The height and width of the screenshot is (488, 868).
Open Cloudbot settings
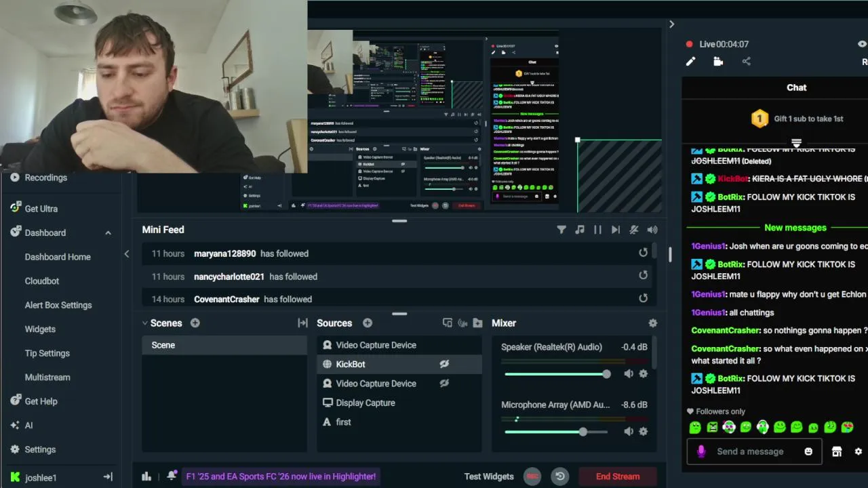[42, 281]
